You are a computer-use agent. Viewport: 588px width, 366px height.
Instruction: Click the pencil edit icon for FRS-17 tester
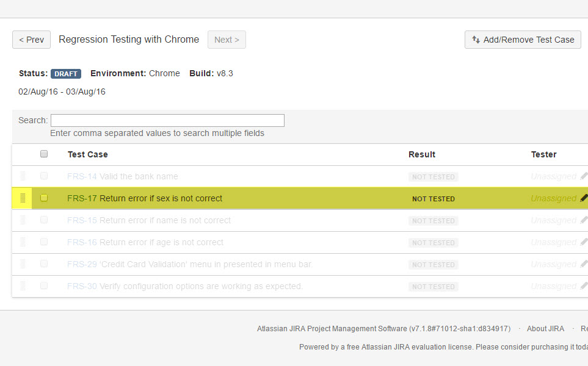pyautogui.click(x=584, y=198)
